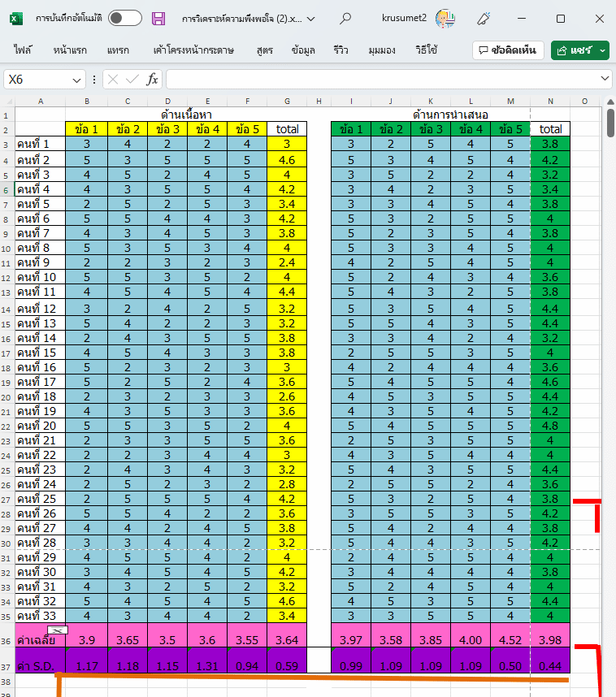
Task: Toggle the AutoSave switch
Action: tap(124, 18)
